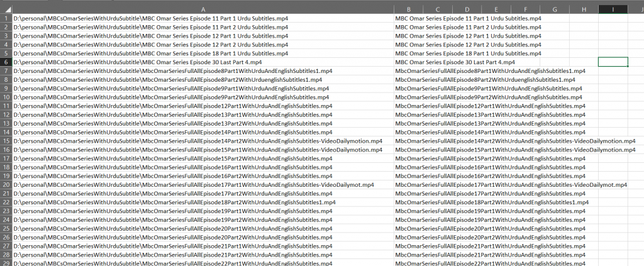Click B10 filename Episode9Part2

point(488,97)
